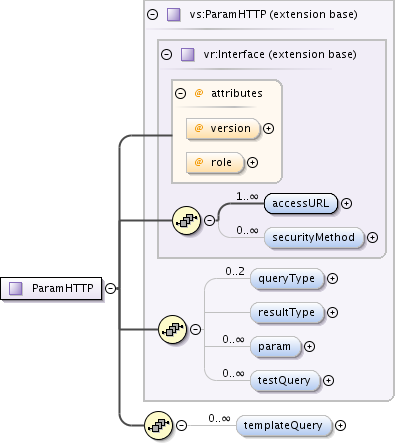
Task: Expand the role attribute
Action: click(x=252, y=162)
